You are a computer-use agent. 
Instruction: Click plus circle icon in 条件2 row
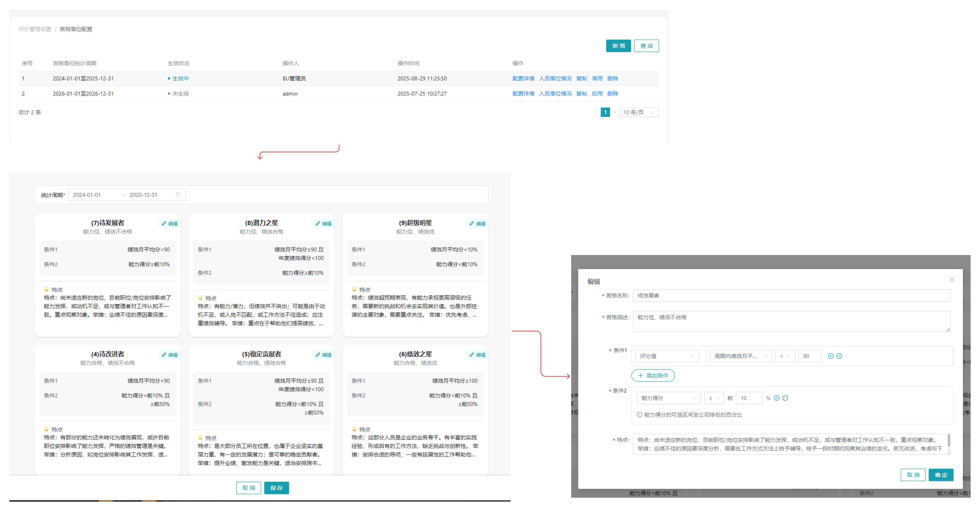[776, 398]
